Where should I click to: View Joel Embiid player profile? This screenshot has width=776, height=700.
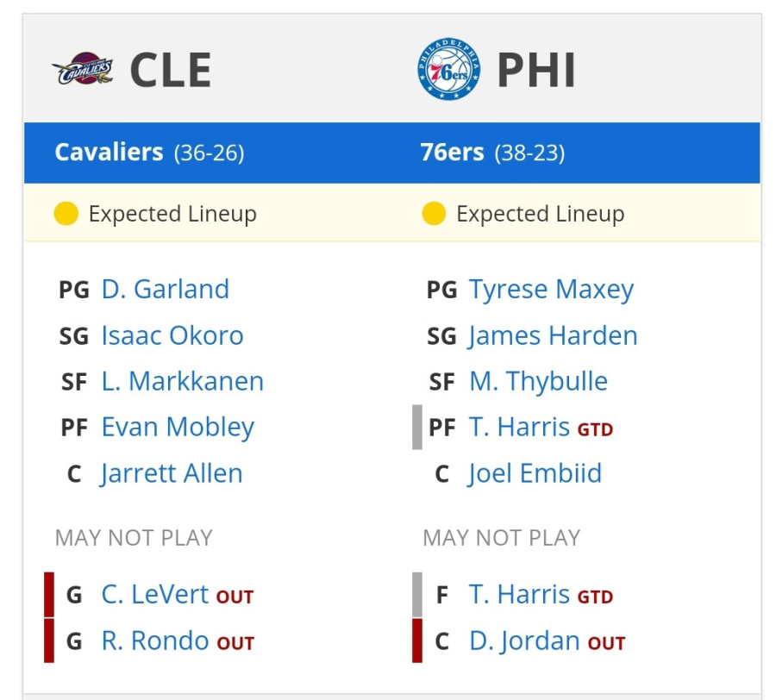[x=535, y=473]
